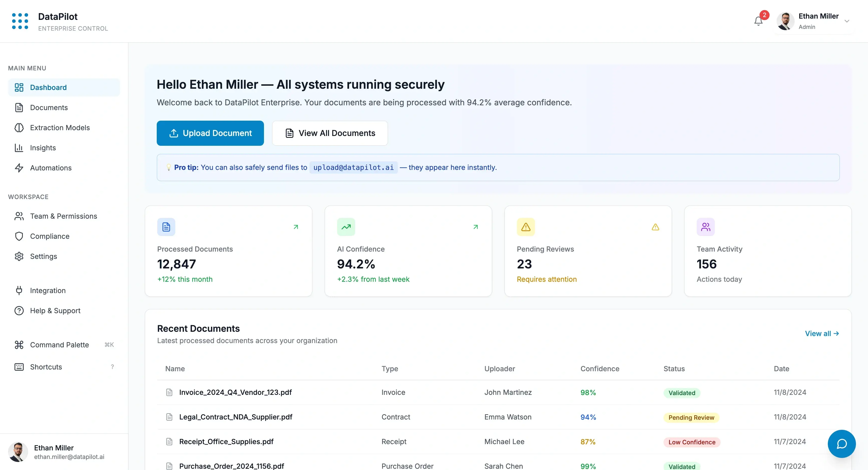Open the Integration page
Image resolution: width=868 pixels, height=470 pixels.
click(48, 290)
